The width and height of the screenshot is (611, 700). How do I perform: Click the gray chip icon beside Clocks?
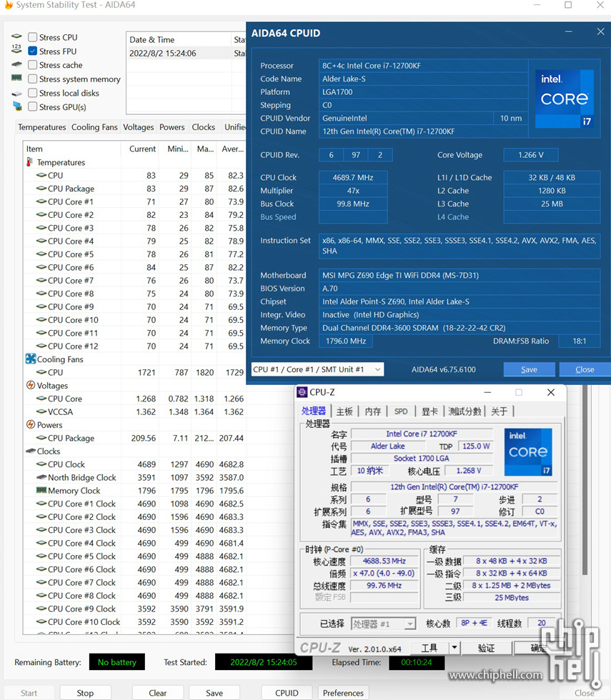pyautogui.click(x=30, y=451)
